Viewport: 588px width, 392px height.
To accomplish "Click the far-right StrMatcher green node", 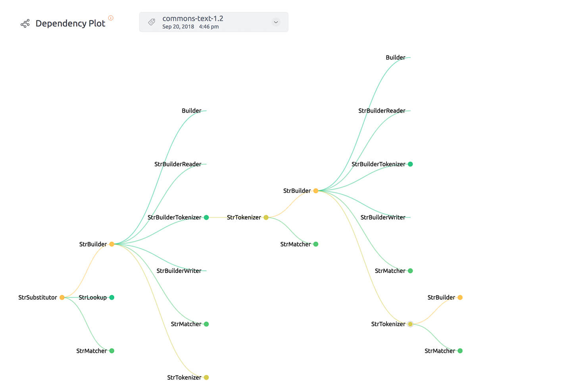I will coord(460,351).
